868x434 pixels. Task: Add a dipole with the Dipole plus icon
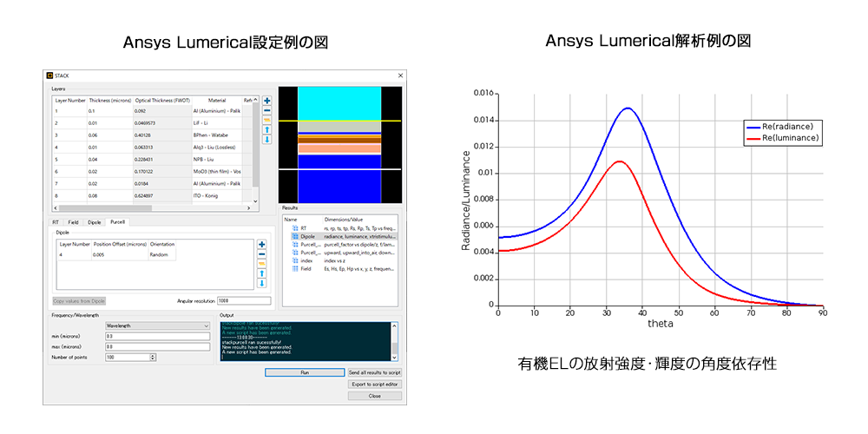click(262, 244)
